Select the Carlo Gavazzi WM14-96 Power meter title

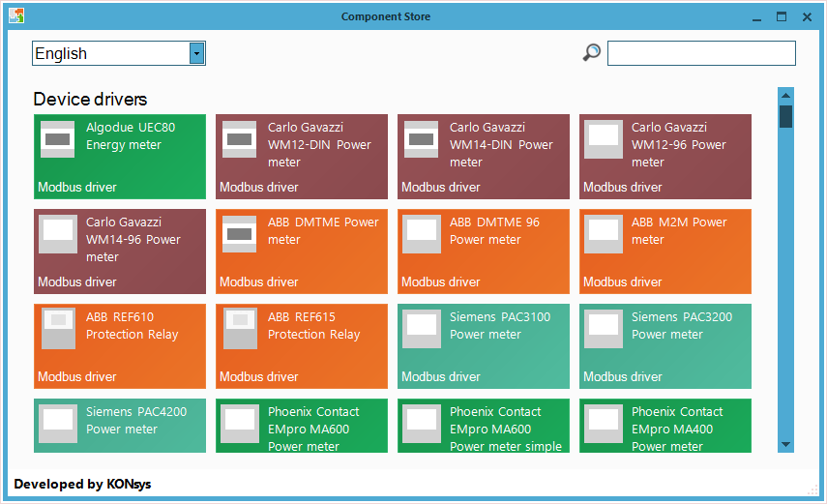[133, 240]
